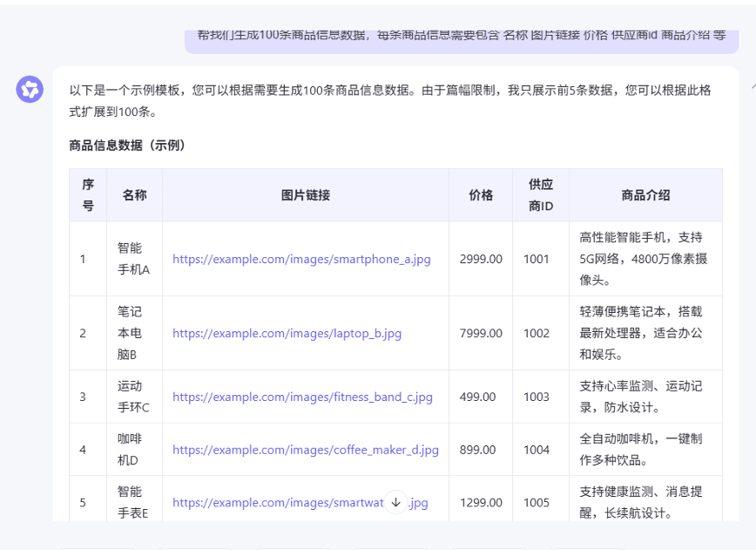Click the 图片链接 column header

pyautogui.click(x=306, y=195)
